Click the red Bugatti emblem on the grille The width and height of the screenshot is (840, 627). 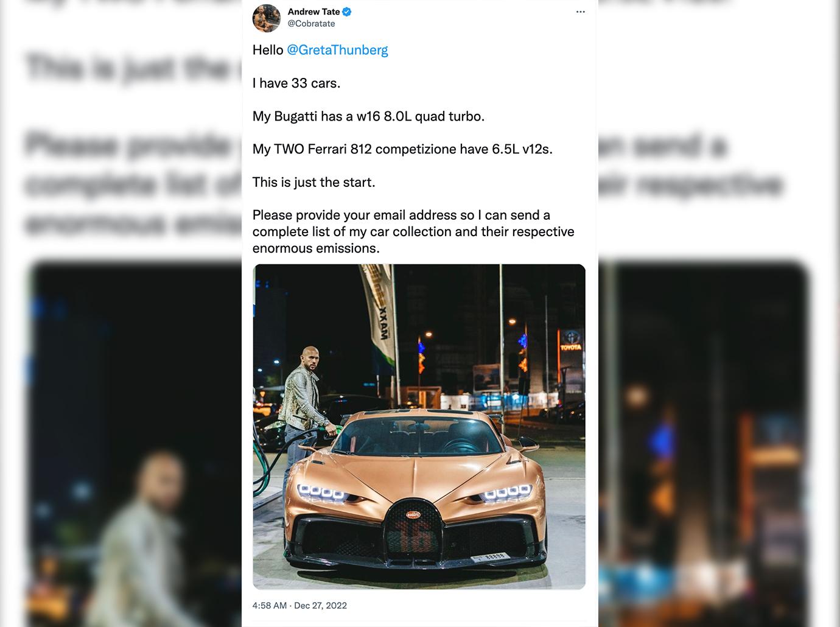click(x=414, y=515)
